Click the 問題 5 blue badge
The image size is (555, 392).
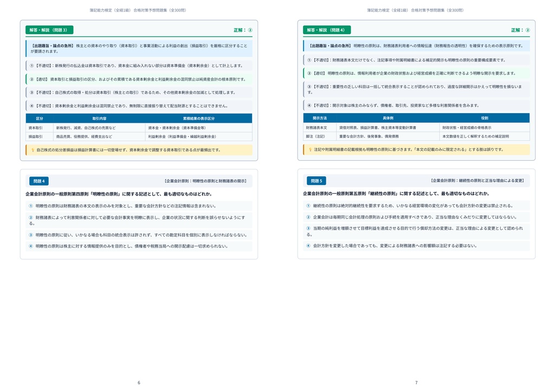317,181
